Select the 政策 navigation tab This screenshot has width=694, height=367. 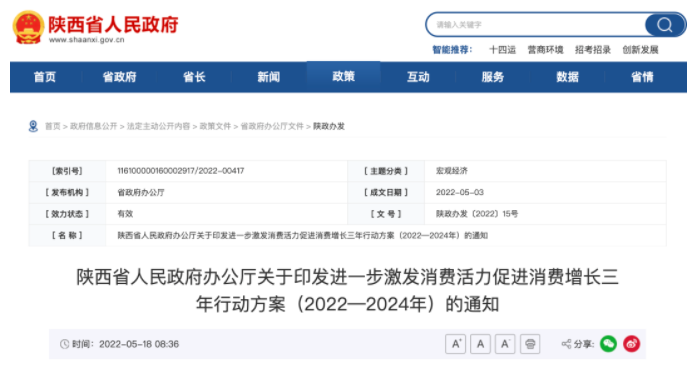343,77
